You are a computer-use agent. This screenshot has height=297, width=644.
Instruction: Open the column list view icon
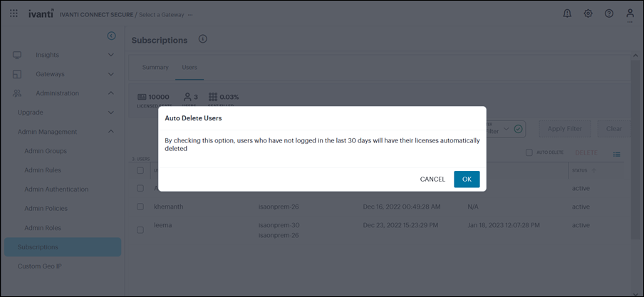point(617,154)
